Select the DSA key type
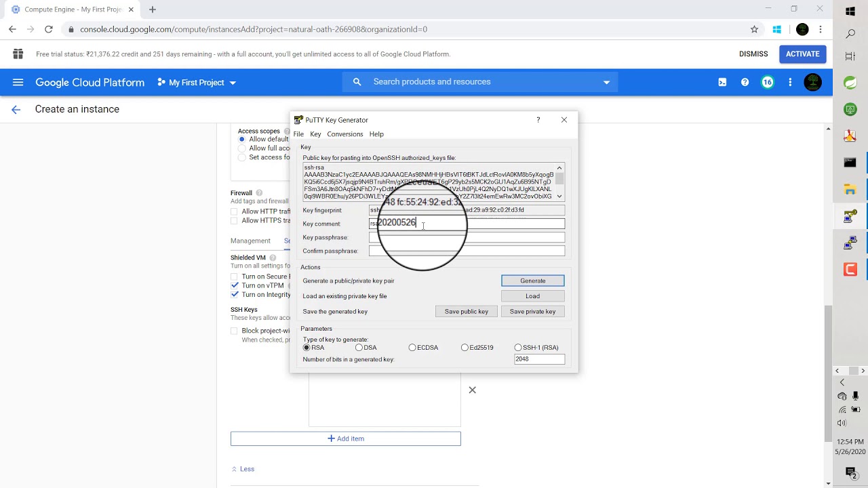Viewport: 868px width, 488px height. 359,348
